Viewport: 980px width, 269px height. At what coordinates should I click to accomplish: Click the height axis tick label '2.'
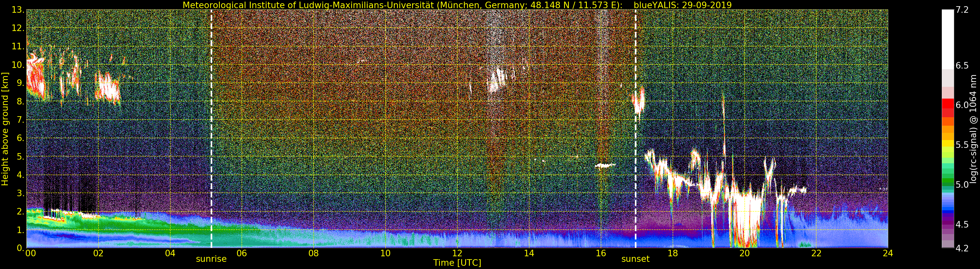point(20,211)
